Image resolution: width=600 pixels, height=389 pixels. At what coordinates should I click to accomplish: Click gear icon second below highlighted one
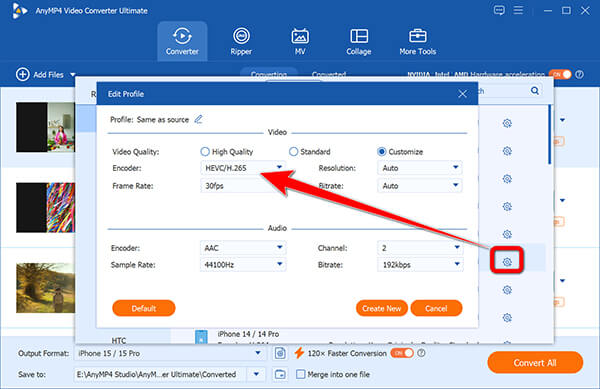tap(507, 317)
